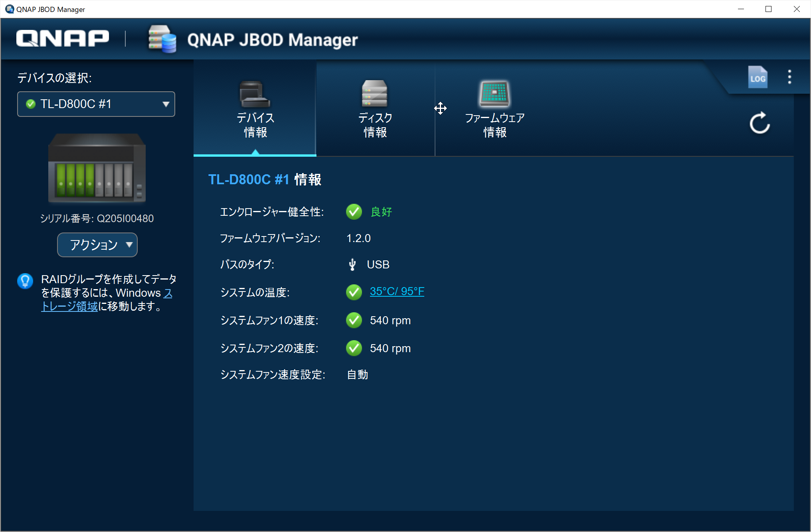Open the three-dot options menu

pyautogui.click(x=789, y=77)
